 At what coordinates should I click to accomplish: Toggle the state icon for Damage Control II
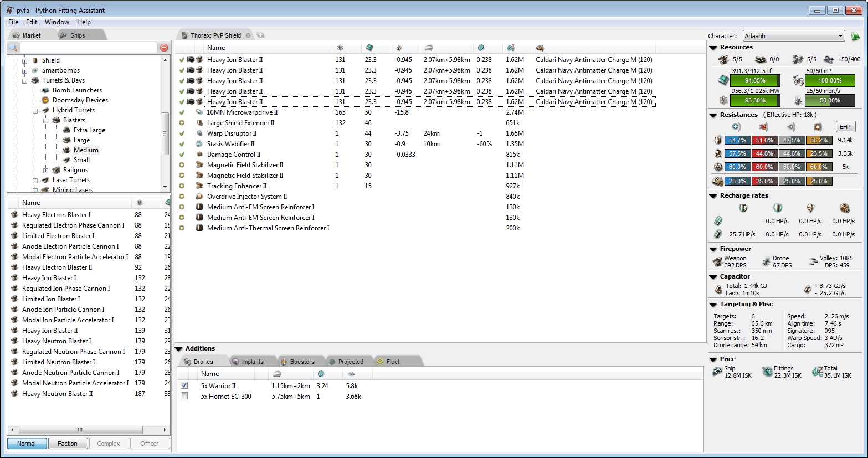(x=181, y=155)
